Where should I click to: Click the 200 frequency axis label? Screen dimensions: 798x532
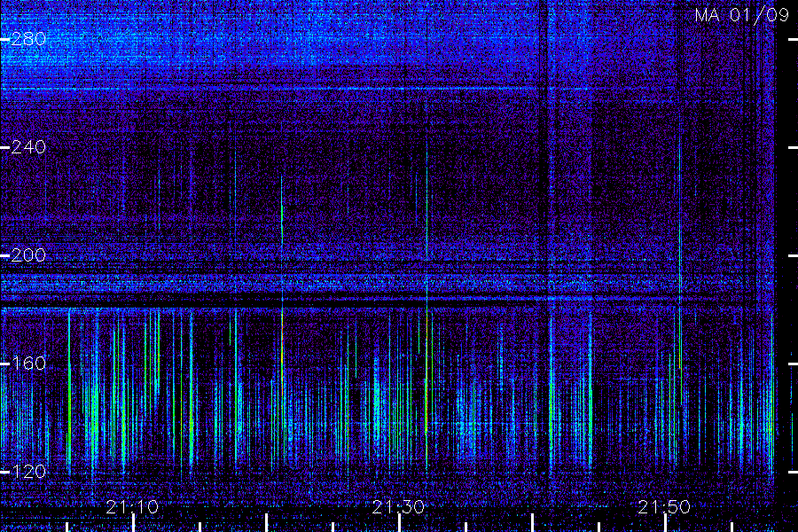click(x=28, y=255)
